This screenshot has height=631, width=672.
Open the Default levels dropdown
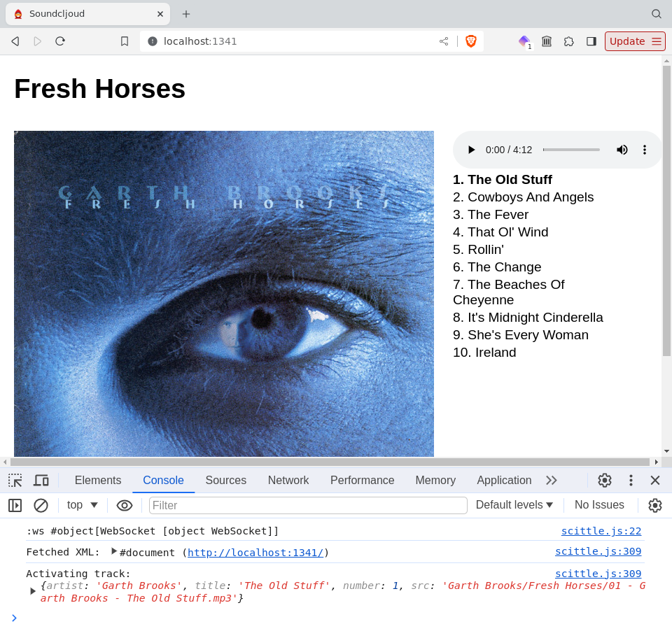[514, 505]
